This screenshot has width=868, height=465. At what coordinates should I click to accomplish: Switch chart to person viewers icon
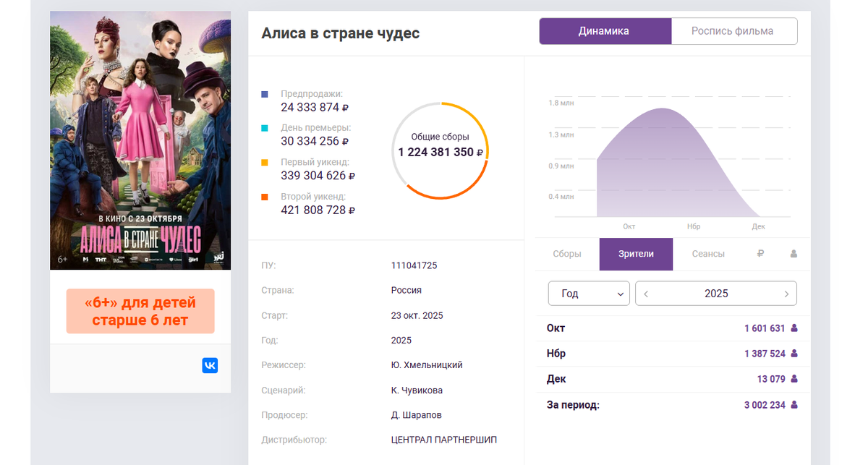pyautogui.click(x=793, y=254)
